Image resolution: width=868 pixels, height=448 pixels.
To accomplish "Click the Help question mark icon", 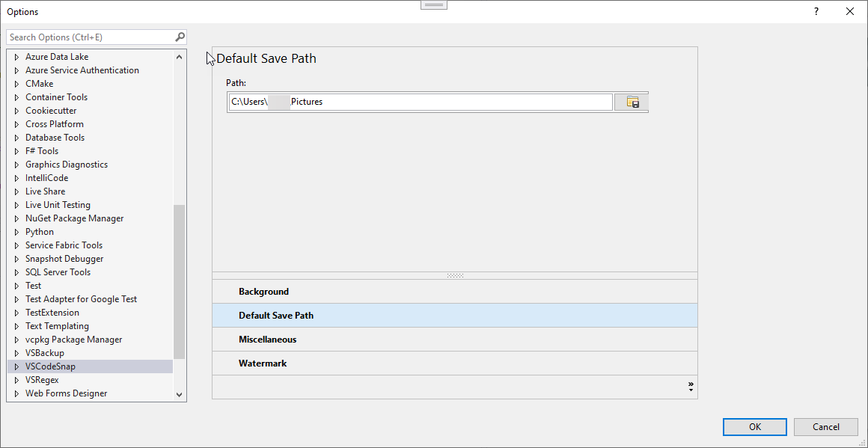I will tap(816, 11).
